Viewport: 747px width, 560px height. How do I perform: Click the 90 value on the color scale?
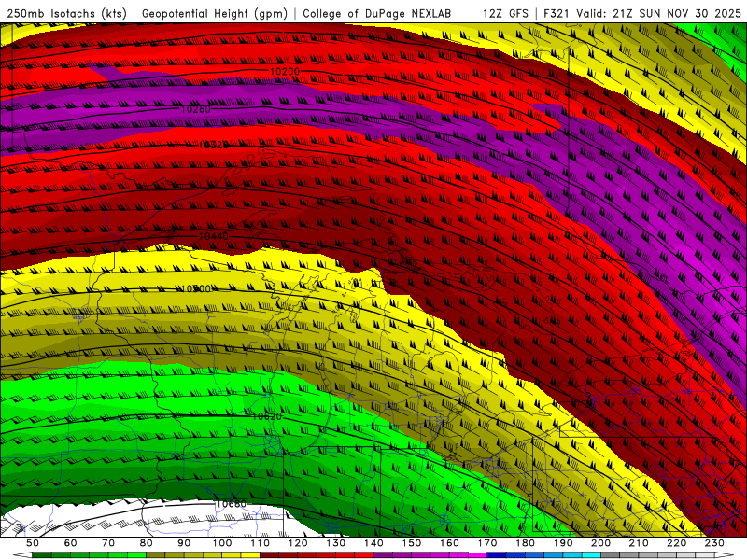tap(184, 543)
